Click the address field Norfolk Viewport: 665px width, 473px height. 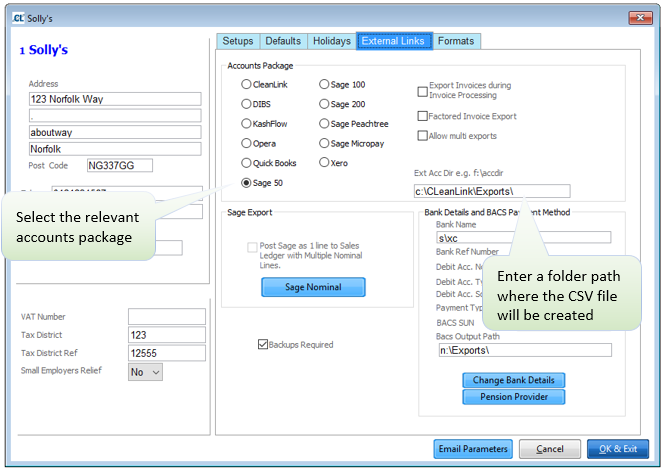pyautogui.click(x=115, y=149)
